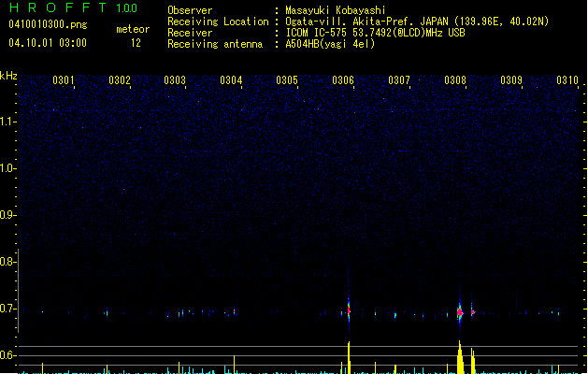Click the tallest yellow intensity peak at 0308
Screen dimensions: 588x374
pyautogui.click(x=460, y=357)
